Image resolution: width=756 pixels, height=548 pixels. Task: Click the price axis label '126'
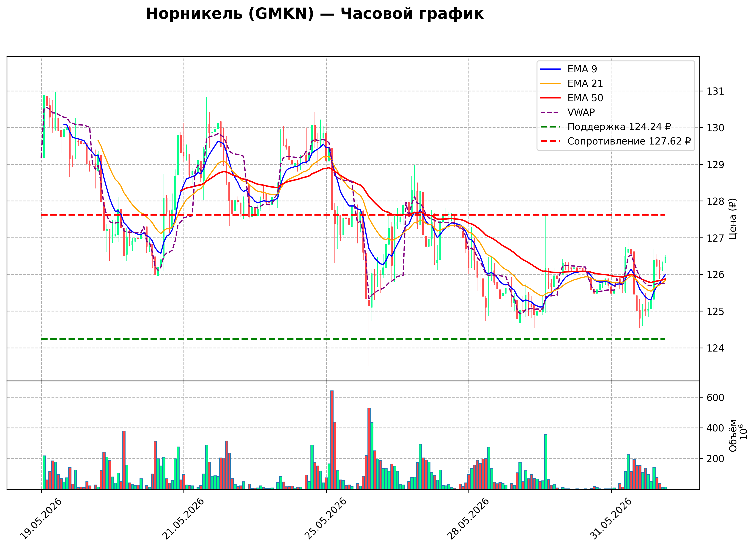[x=715, y=275]
